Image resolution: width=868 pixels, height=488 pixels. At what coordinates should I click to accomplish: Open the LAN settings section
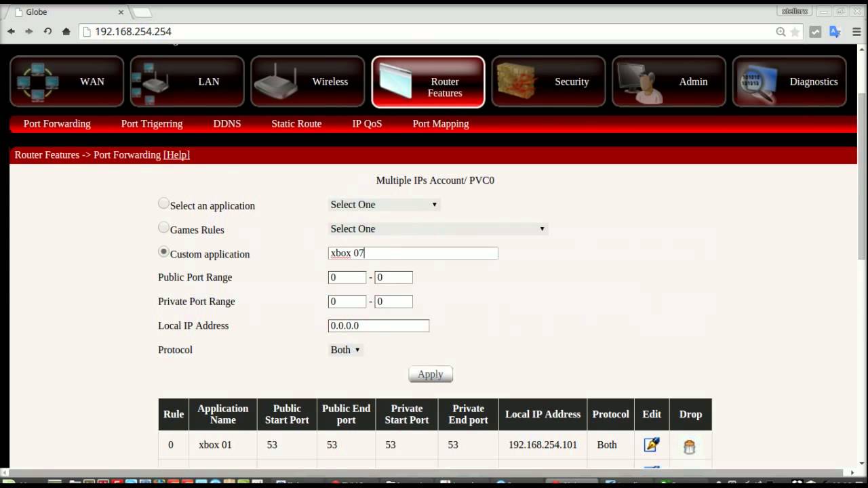coord(187,81)
